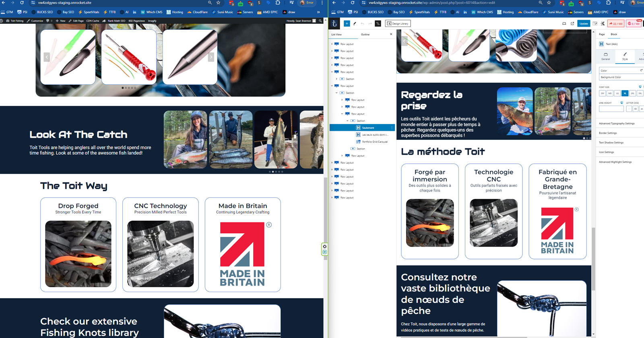Viewport: 644px width, 338px height.
Task: Open View Page external link icon
Action: point(572,23)
